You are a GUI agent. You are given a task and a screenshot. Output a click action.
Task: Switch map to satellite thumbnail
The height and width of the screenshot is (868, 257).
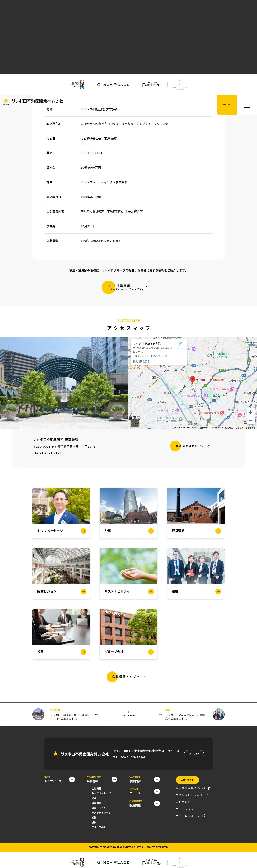click(x=135, y=422)
